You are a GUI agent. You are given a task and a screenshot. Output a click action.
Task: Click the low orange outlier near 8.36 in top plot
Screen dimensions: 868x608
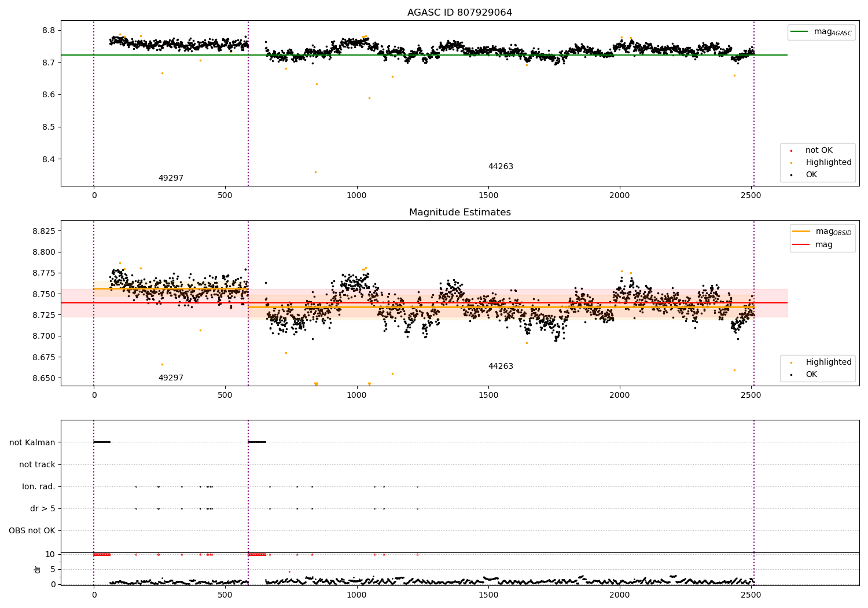[315, 172]
